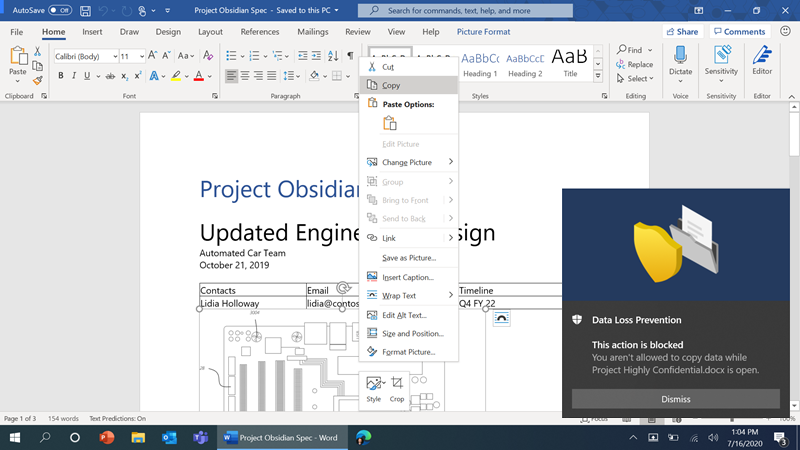Align text left
Viewport: 800px width, 450px height.
coord(231,76)
